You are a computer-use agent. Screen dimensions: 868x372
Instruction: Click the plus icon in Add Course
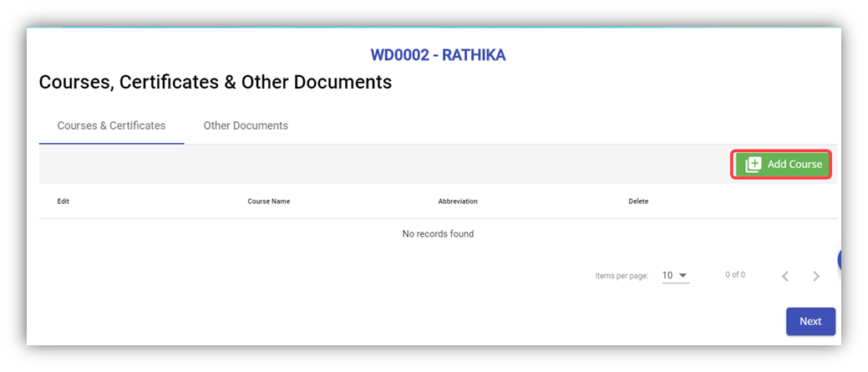(754, 165)
